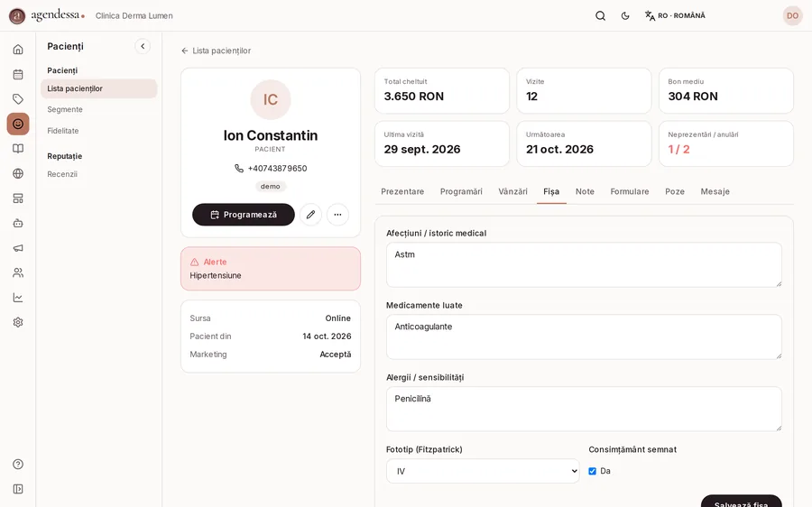This screenshot has height=507, width=812.
Task: Open the help question mark icon
Action: [18, 464]
